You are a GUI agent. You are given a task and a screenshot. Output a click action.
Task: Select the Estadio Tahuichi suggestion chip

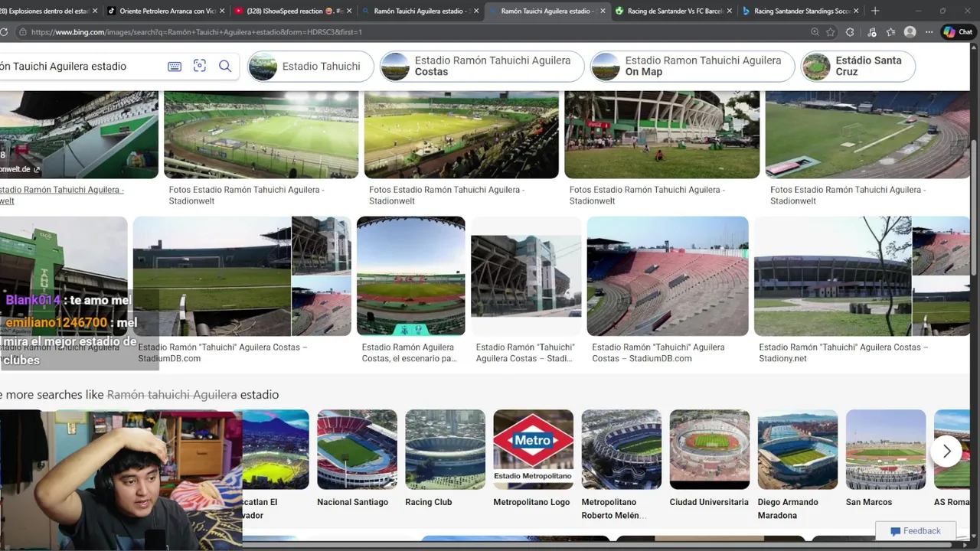(310, 67)
